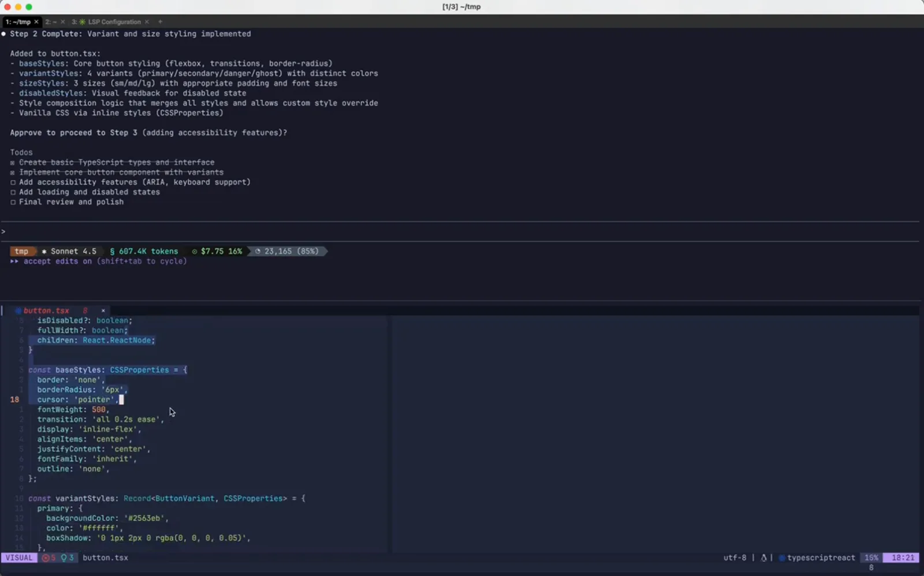Click the Claude prompt input line
Screen dimensions: 924x576
460,231
